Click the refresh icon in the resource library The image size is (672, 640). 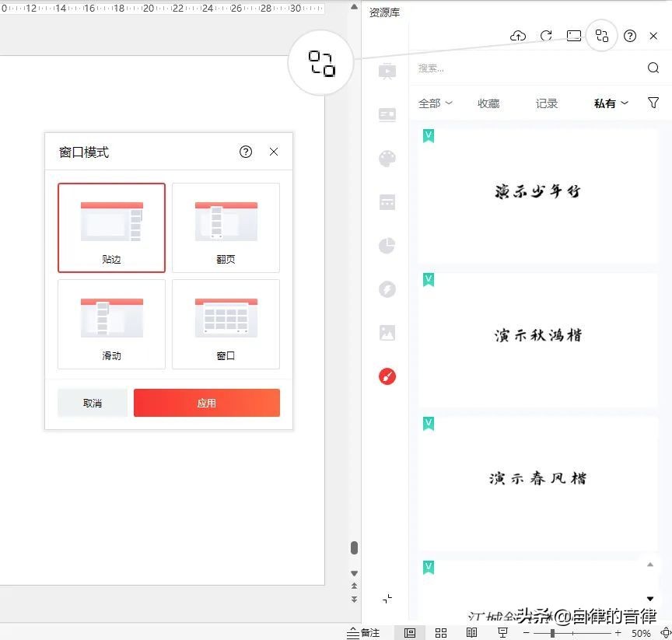[545, 36]
